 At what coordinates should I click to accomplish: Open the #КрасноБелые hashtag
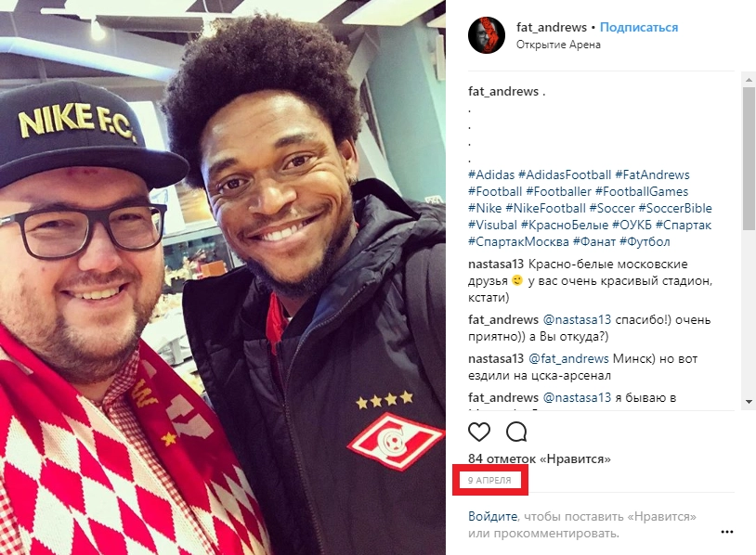[565, 225]
